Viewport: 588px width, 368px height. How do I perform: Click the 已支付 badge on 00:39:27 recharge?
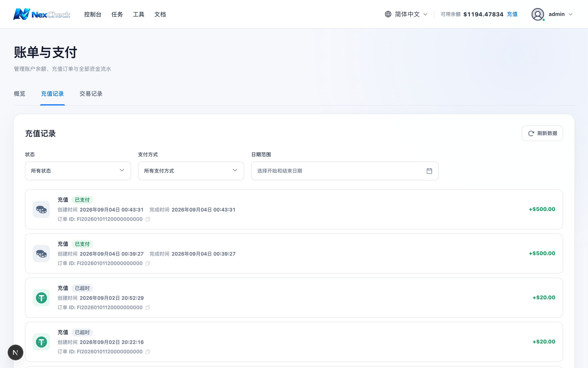click(x=82, y=244)
